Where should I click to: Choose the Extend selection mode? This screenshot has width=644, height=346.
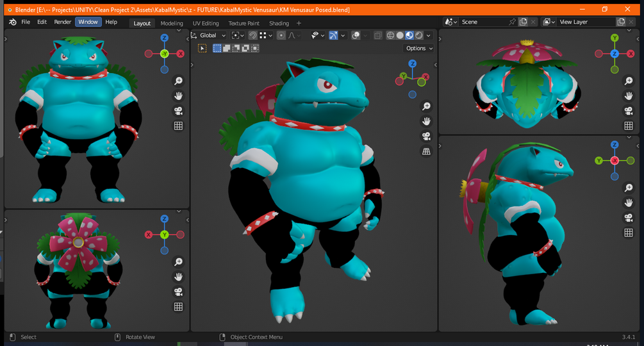tap(227, 49)
